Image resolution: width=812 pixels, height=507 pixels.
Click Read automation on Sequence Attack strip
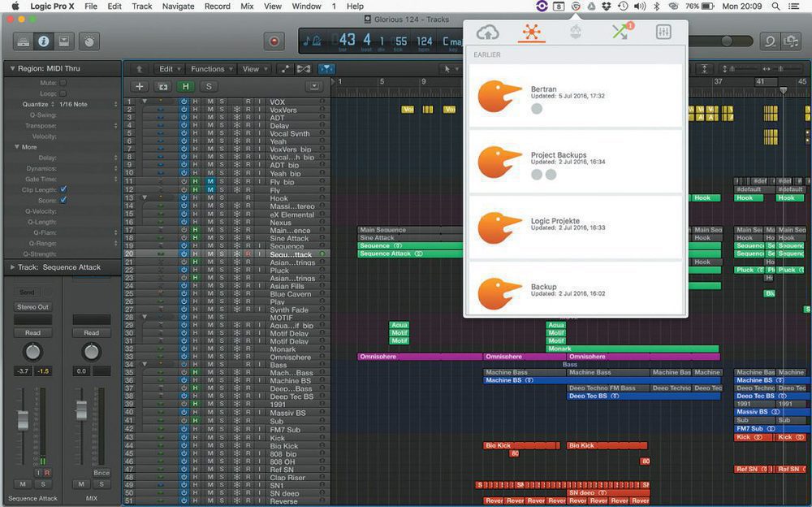(x=32, y=333)
